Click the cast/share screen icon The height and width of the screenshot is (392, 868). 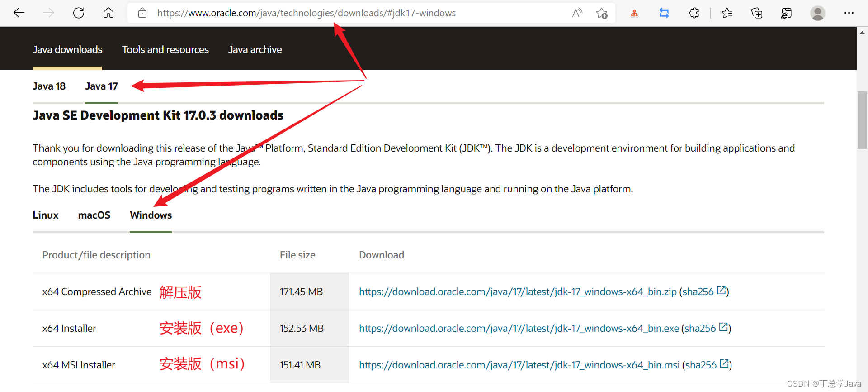click(787, 13)
